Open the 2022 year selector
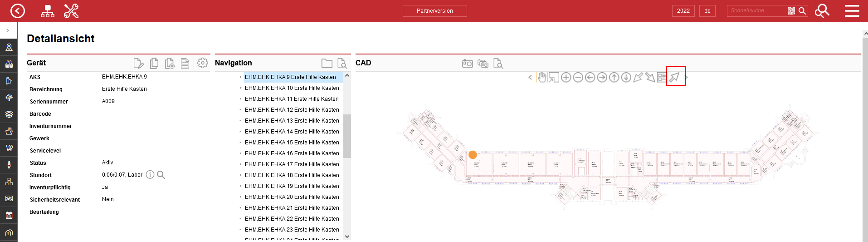 [x=683, y=11]
